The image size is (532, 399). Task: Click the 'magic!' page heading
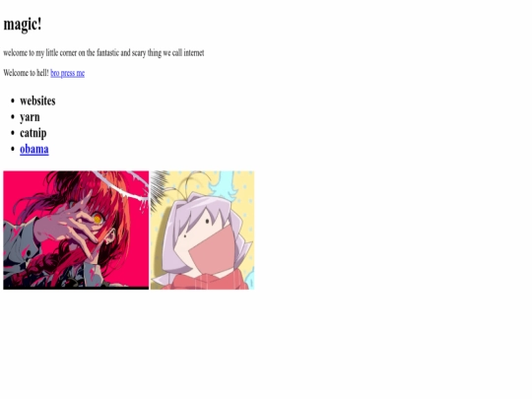(23, 25)
